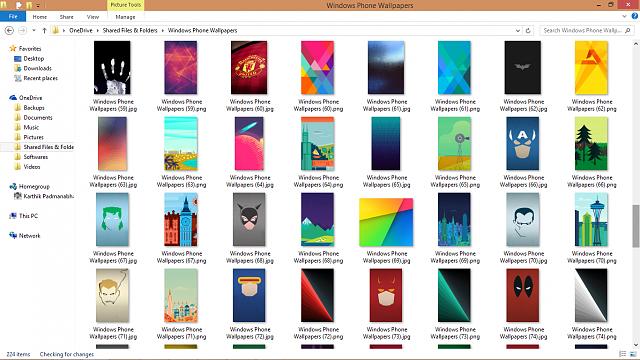
Task: Switch to the Home ribbon tab
Action: click(x=40, y=17)
